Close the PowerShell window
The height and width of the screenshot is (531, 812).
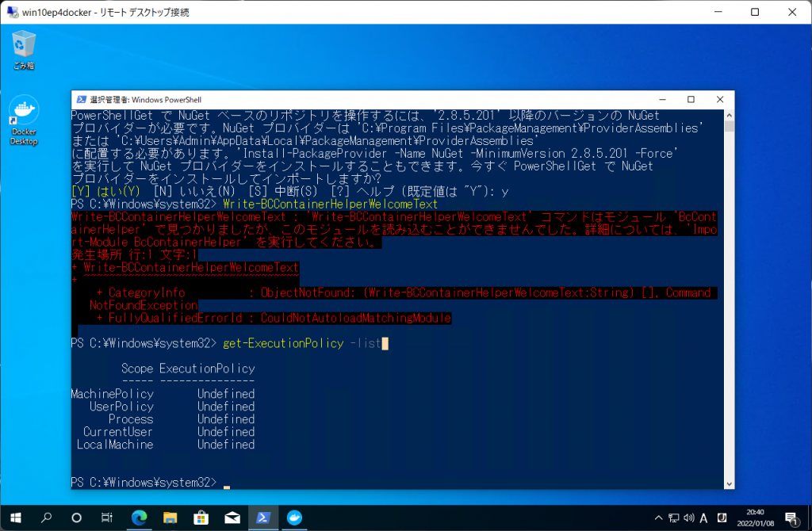tap(720, 99)
